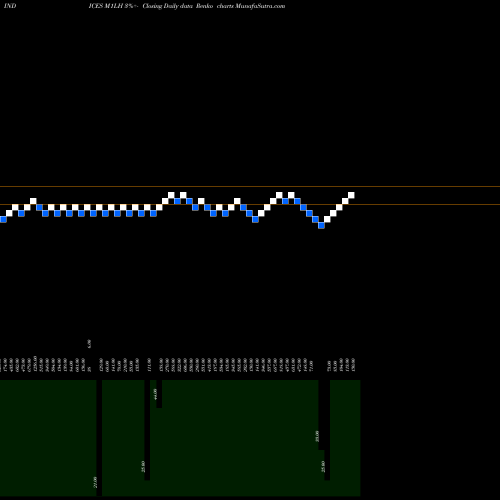
Task: Select the last white Renko brick
Action: click(351, 195)
